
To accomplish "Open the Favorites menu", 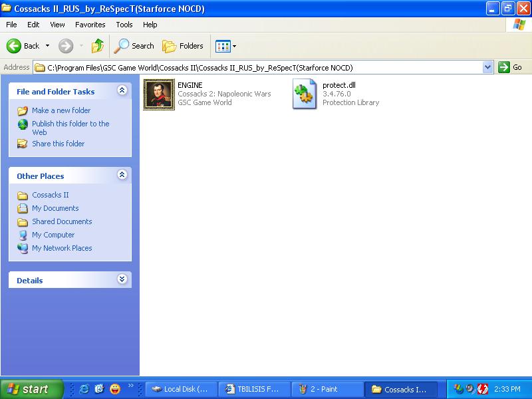I will (90, 25).
